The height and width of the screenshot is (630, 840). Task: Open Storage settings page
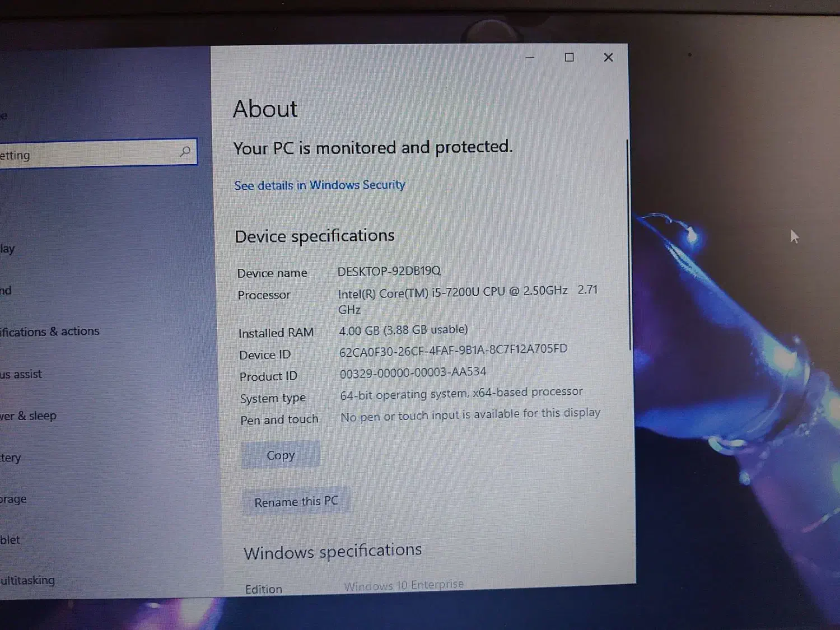click(13, 499)
